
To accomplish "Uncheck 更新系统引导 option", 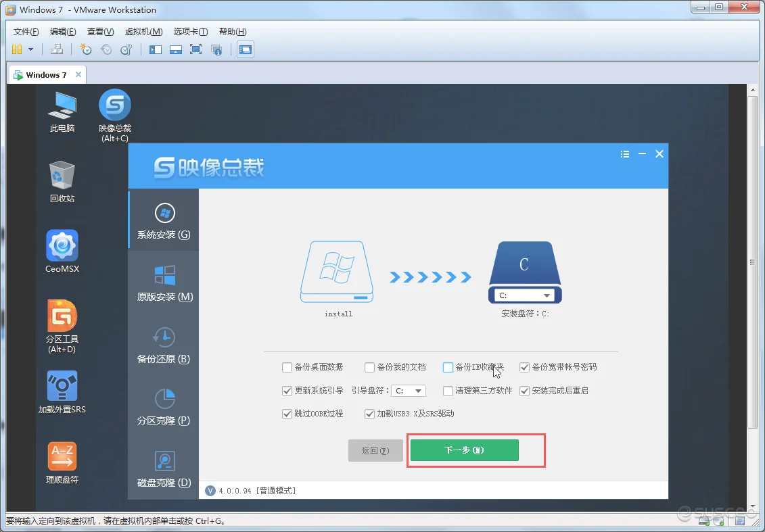I will (x=287, y=391).
